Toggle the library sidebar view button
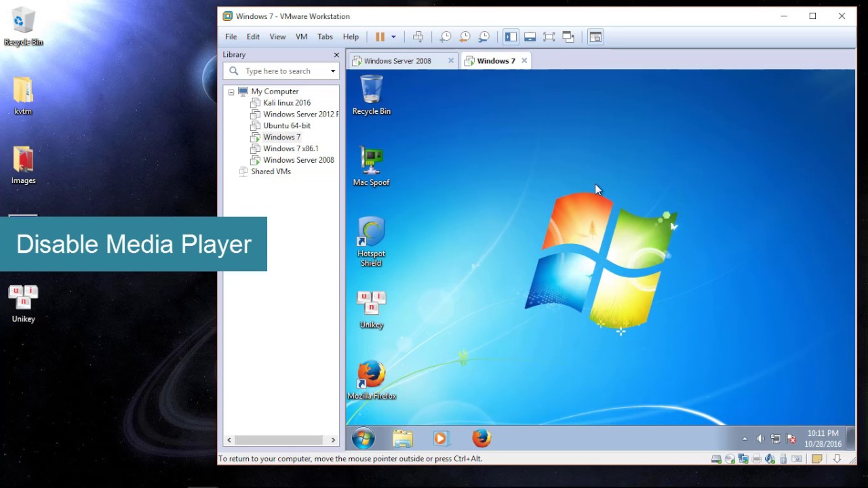Screen dimensions: 868x488 pos(511,37)
